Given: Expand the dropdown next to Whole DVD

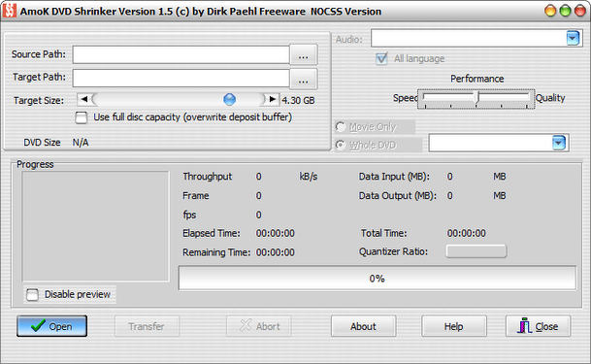Looking at the screenshot, I should pyautogui.click(x=559, y=144).
